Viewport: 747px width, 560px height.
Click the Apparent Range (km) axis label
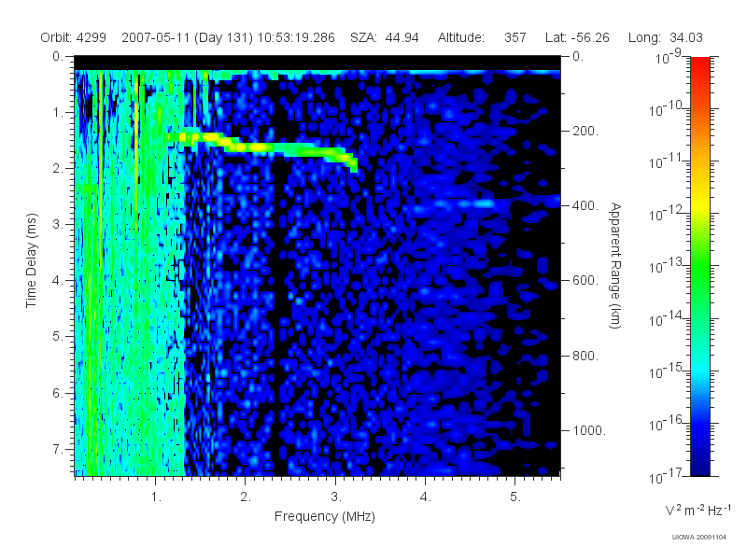[x=615, y=265]
